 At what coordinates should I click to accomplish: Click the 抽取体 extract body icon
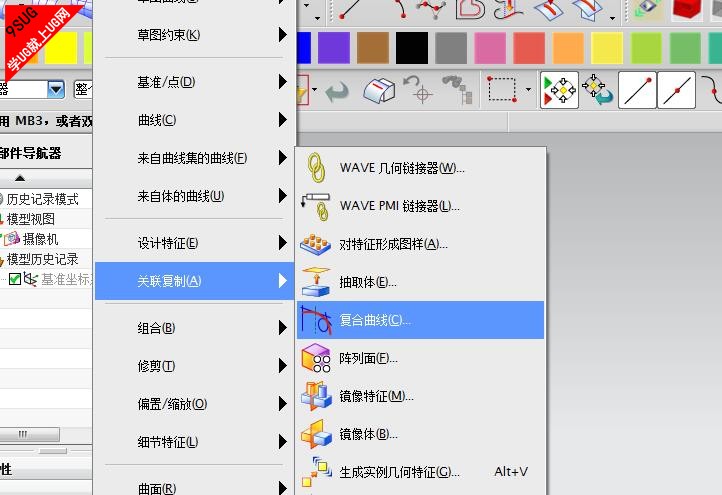click(x=316, y=282)
